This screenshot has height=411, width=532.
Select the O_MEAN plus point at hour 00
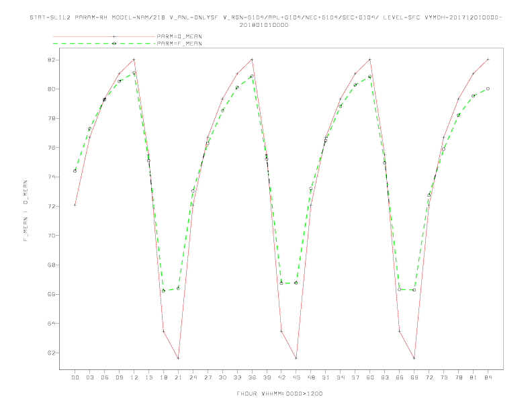(75, 205)
